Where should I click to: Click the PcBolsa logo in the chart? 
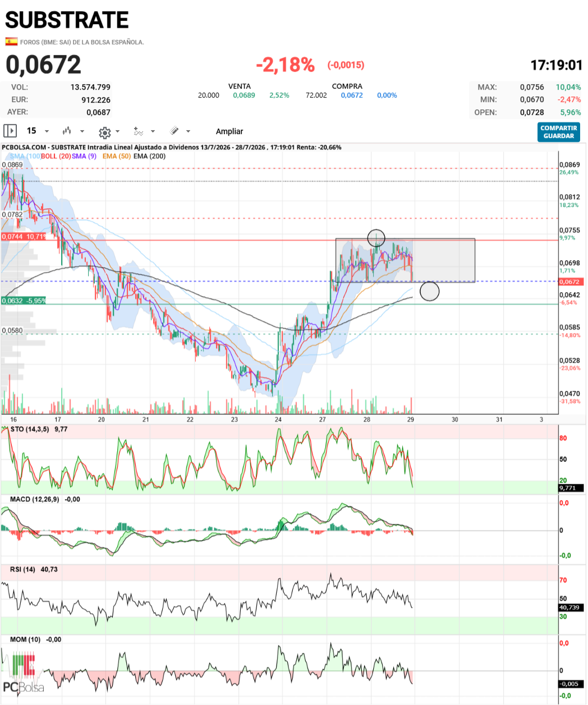[24, 673]
